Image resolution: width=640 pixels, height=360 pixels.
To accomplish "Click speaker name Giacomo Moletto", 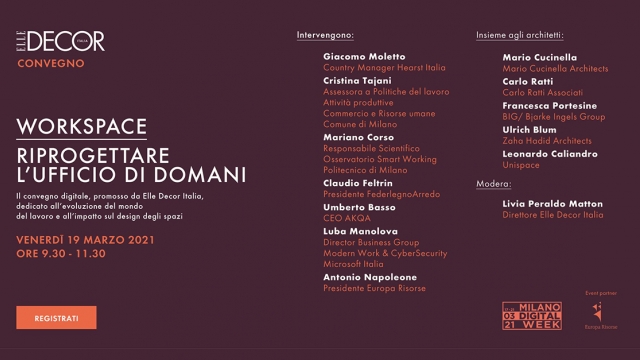I will (x=364, y=57).
